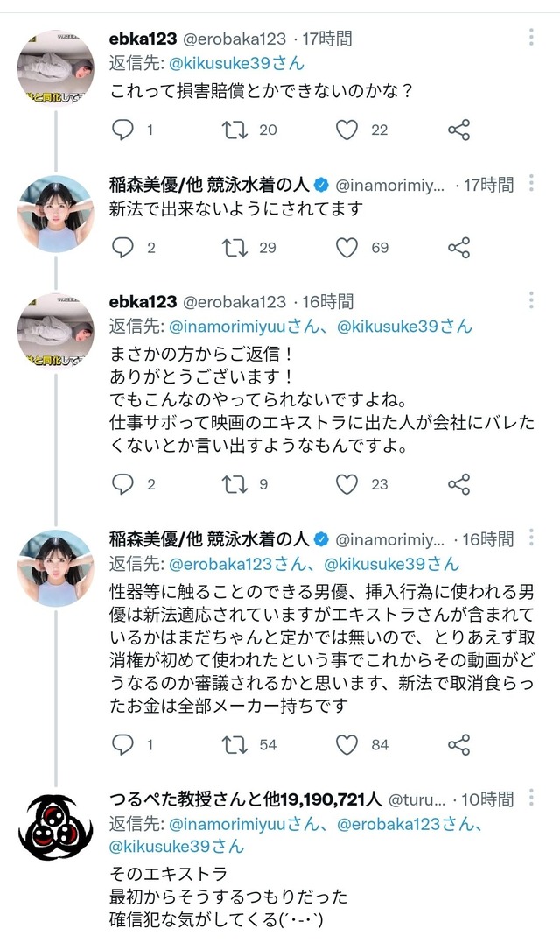Screen dimensions: 560x943
Task: Open more options on ebka123's 16時間 tweet
Action: (532, 300)
